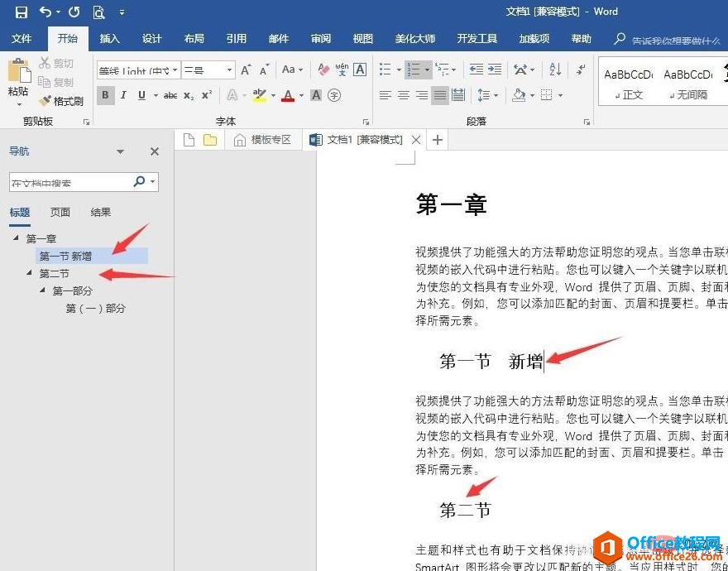Image resolution: width=728 pixels, height=571 pixels.
Task: Click the Save icon in title bar
Action: tap(22, 12)
